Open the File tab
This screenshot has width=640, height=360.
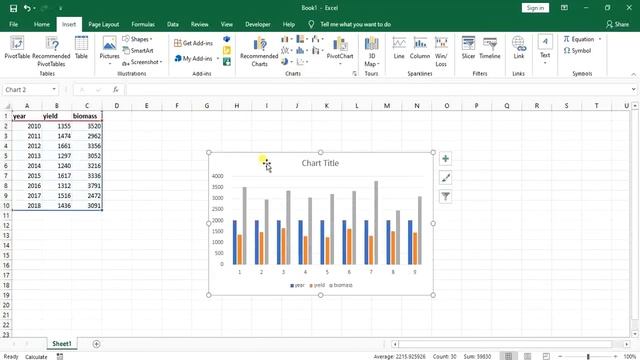tap(13, 24)
